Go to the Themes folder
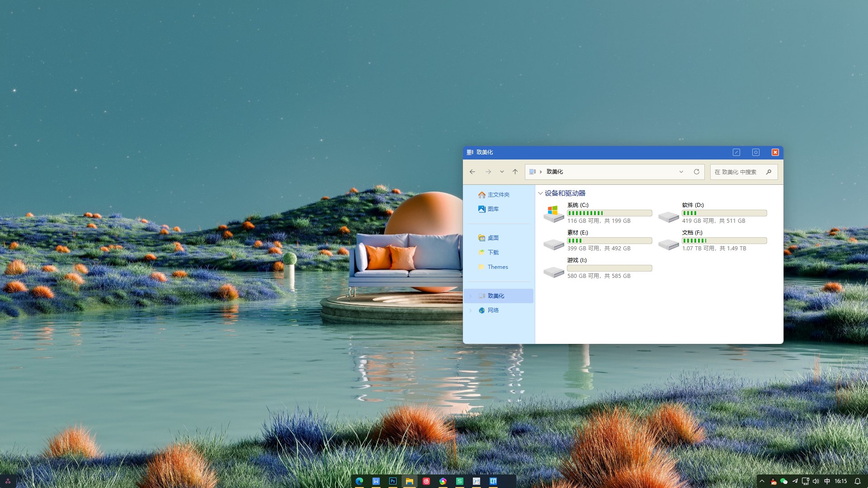 point(497,267)
